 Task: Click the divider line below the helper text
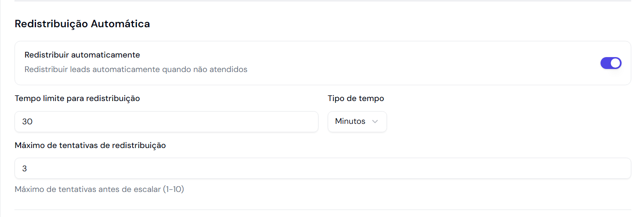pos(322,210)
